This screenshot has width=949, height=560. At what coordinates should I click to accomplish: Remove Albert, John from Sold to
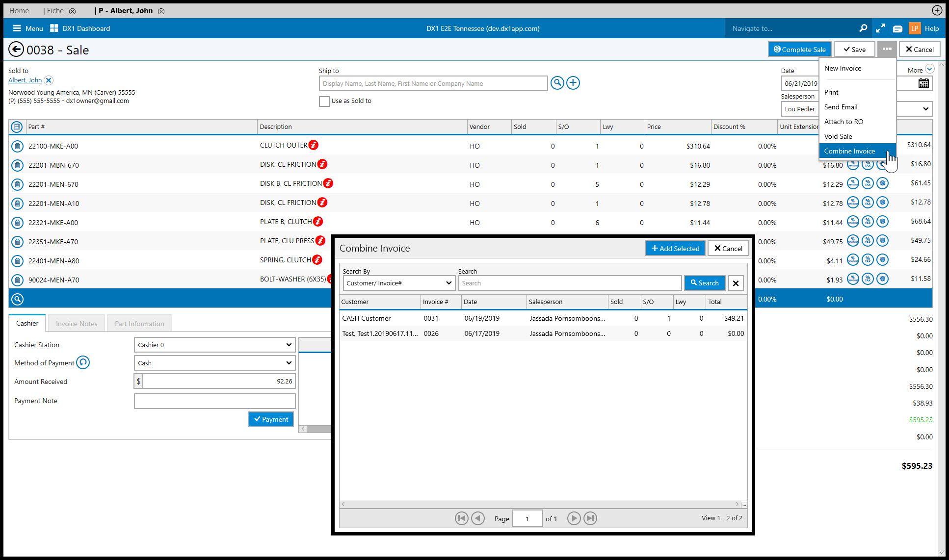point(49,80)
